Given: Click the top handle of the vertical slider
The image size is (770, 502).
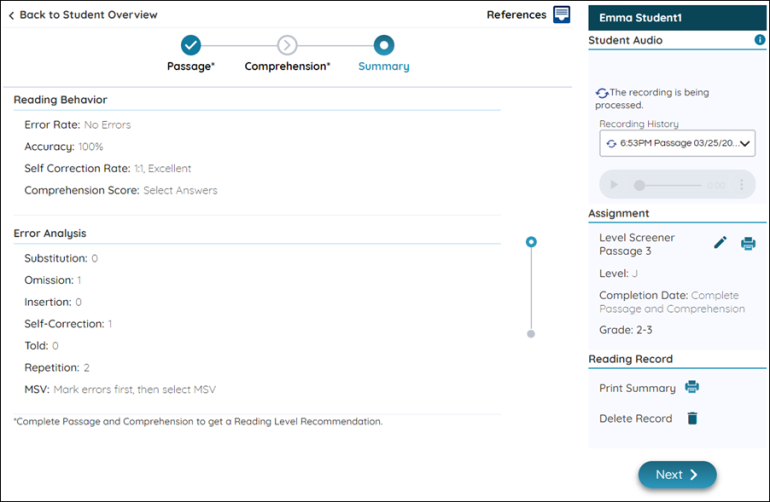Looking at the screenshot, I should point(531,242).
